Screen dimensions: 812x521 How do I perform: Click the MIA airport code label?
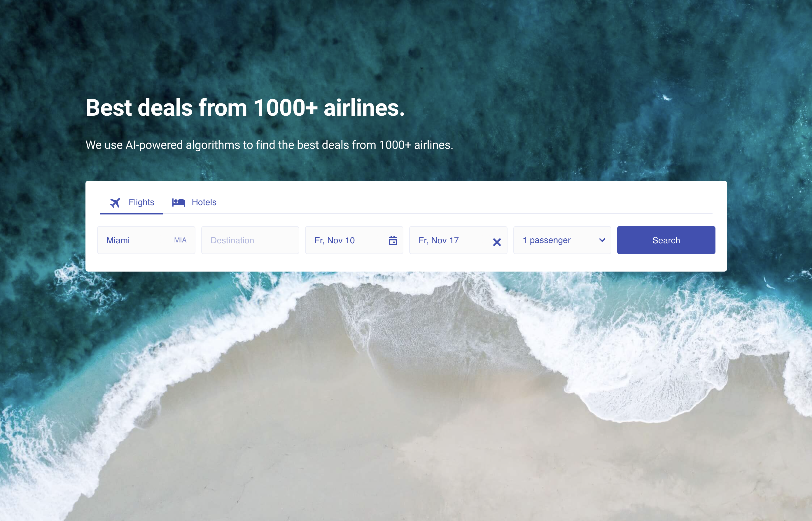[180, 240]
